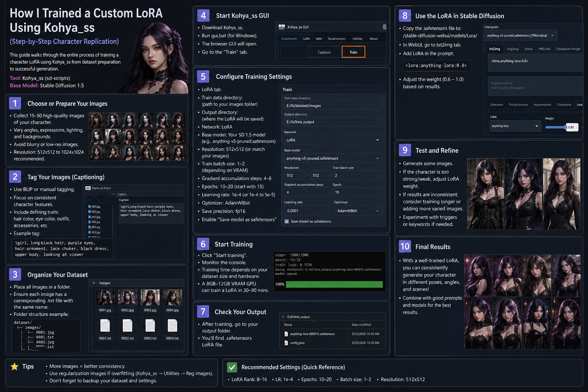Screen dimensions: 588x392
Task: Select the config.json file icon
Action: (x=286, y=343)
